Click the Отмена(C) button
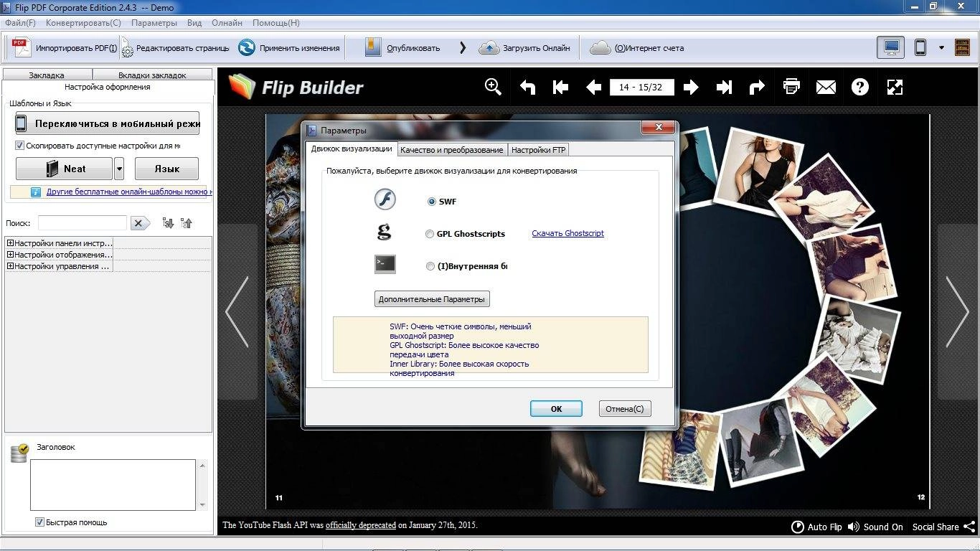 point(625,408)
